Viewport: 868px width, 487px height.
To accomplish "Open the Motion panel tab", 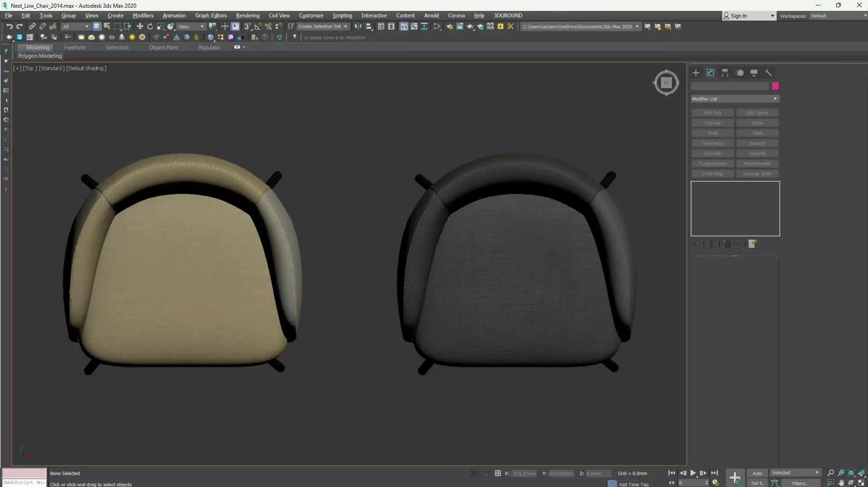I will (x=740, y=73).
